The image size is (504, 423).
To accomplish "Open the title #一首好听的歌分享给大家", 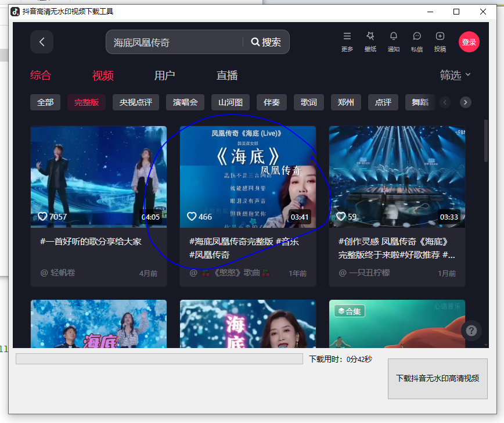I will pyautogui.click(x=91, y=242).
